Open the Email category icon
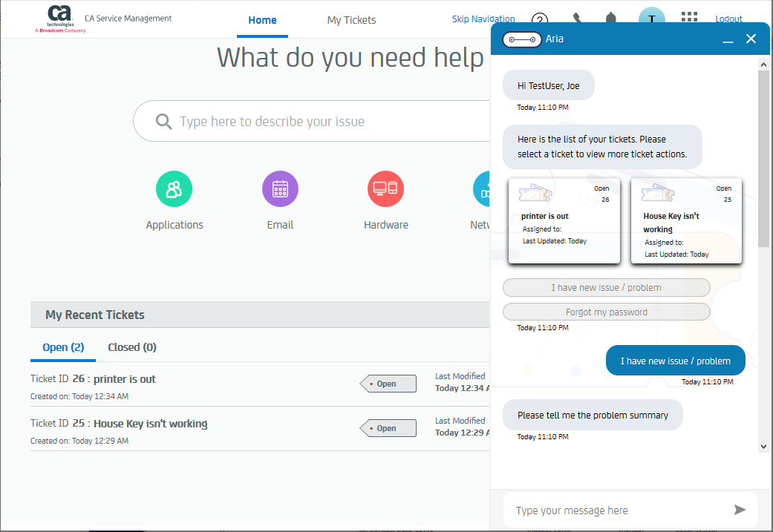773x532 pixels. point(280,189)
